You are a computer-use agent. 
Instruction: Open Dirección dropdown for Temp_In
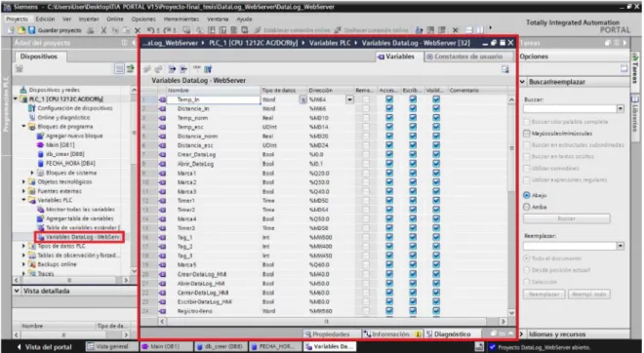click(x=349, y=99)
